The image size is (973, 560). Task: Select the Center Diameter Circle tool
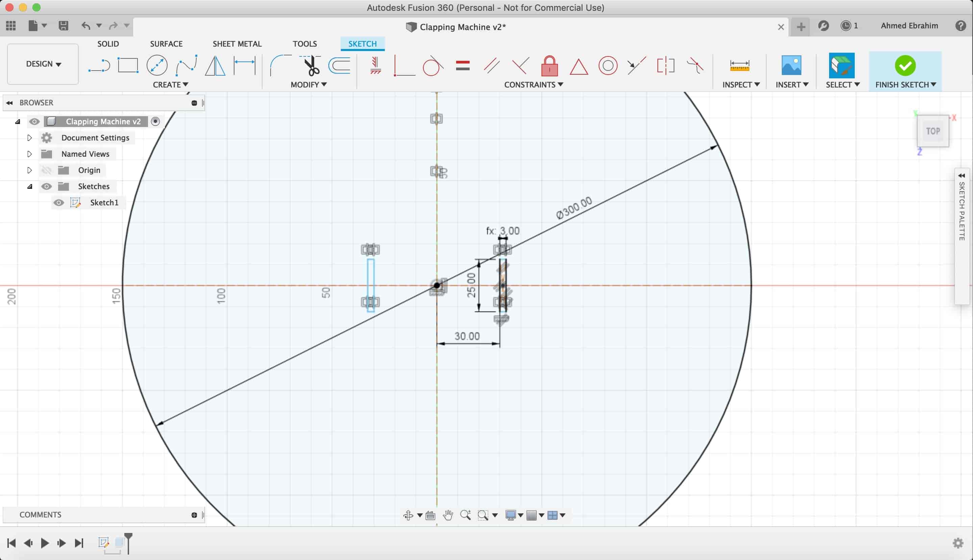(x=157, y=66)
